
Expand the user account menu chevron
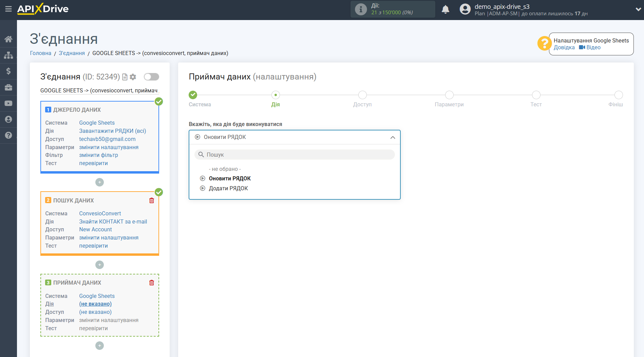638,10
